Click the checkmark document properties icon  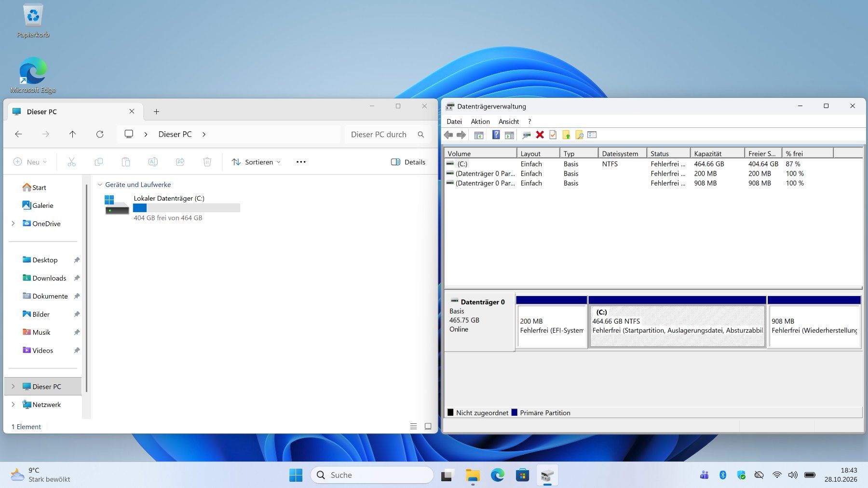(x=553, y=135)
